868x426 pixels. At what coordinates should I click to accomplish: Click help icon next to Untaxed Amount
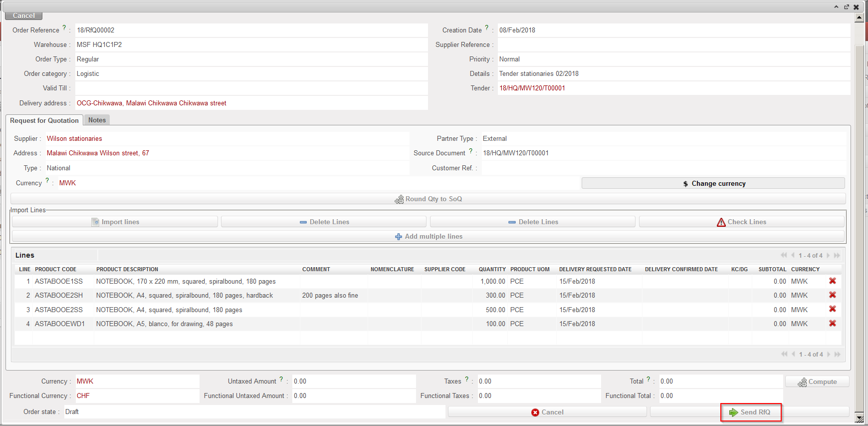(x=281, y=379)
